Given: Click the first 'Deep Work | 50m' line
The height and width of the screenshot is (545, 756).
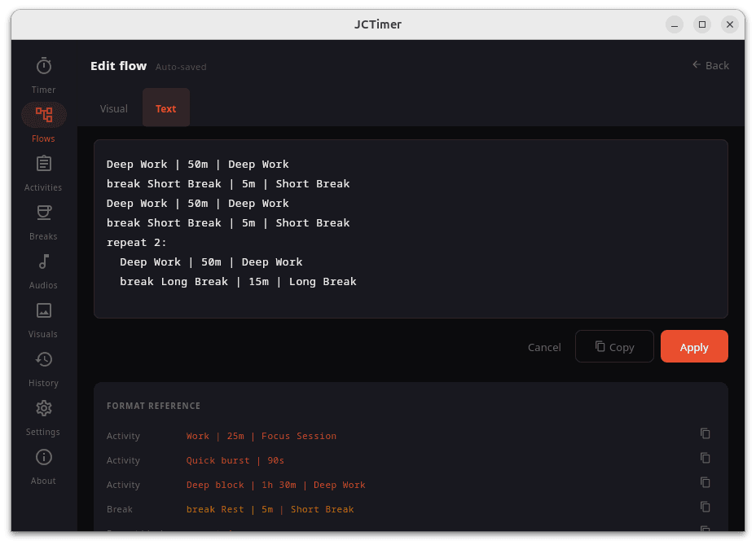Looking at the screenshot, I should (x=198, y=165).
